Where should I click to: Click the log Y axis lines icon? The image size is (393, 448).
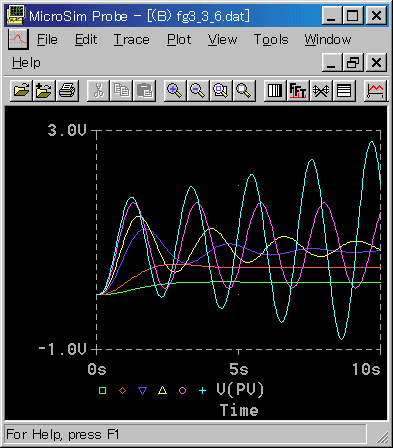344,90
